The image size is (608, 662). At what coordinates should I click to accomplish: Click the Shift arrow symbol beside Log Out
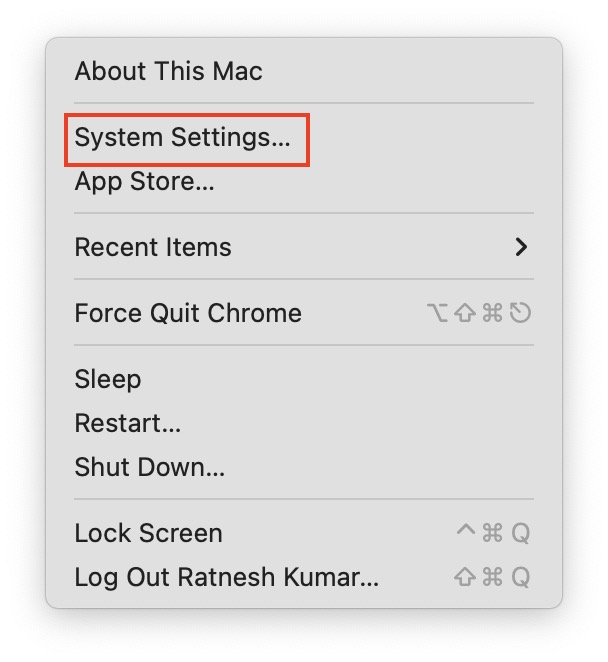(465, 577)
